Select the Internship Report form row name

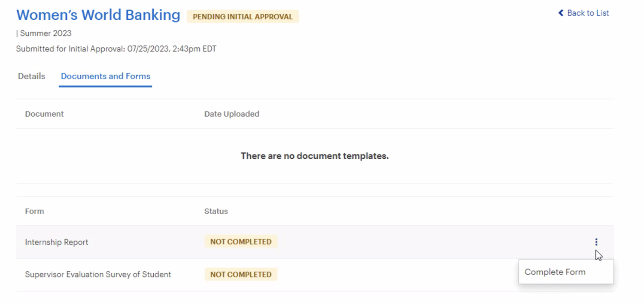tap(57, 242)
